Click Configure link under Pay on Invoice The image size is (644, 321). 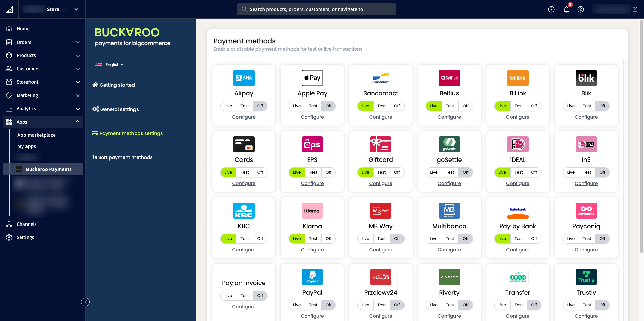(244, 307)
